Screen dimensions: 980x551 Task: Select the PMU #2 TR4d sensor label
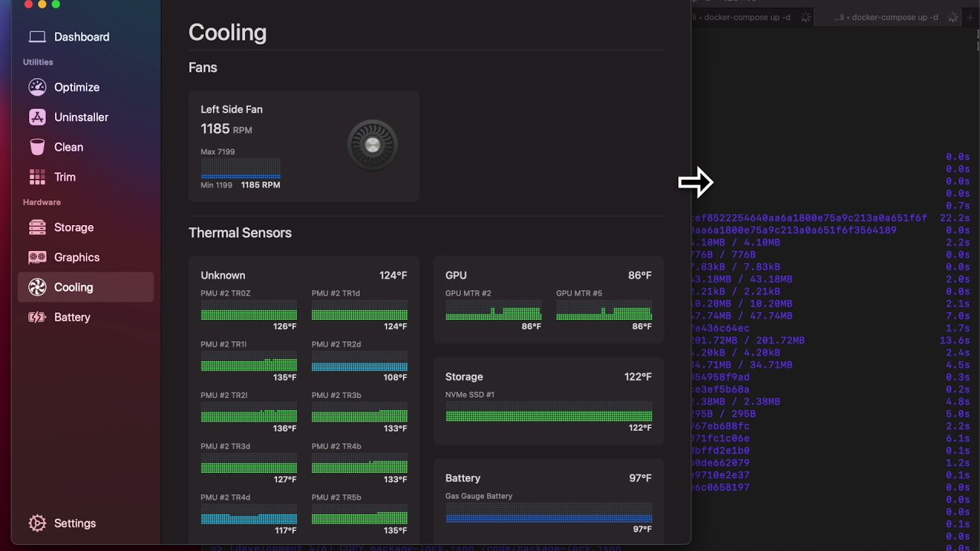point(225,497)
